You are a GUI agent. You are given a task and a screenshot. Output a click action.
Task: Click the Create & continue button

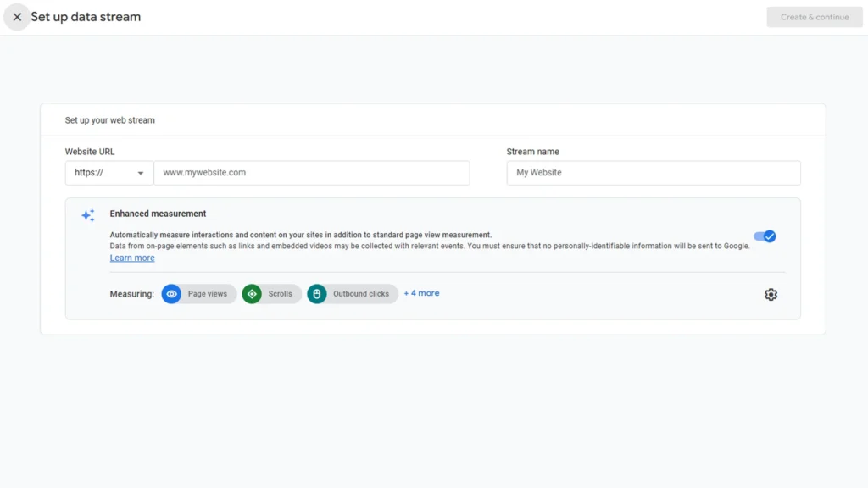(814, 17)
